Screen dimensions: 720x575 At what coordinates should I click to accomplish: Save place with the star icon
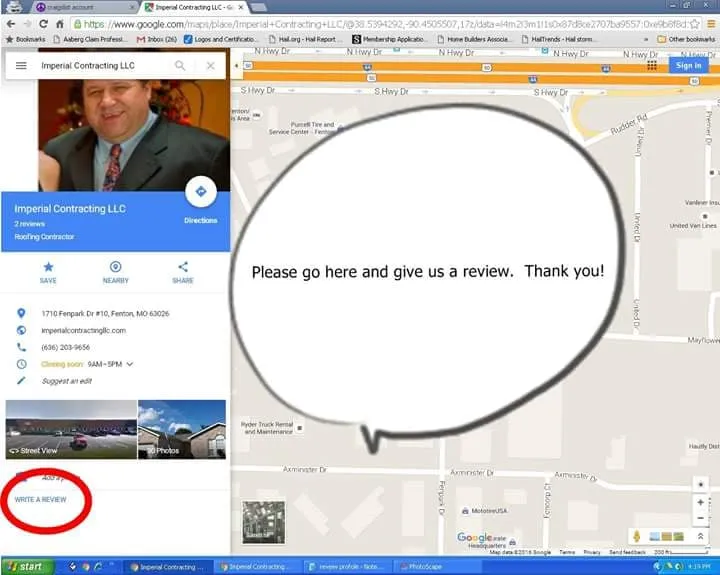(48, 267)
